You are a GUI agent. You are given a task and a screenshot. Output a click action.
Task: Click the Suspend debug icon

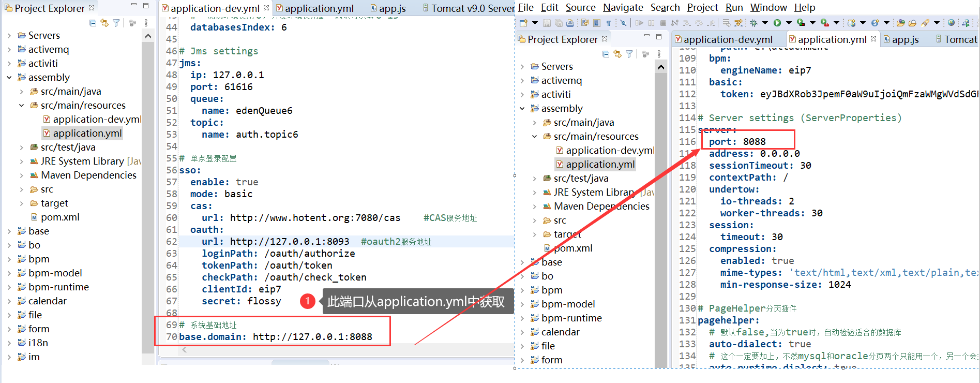pos(651,23)
